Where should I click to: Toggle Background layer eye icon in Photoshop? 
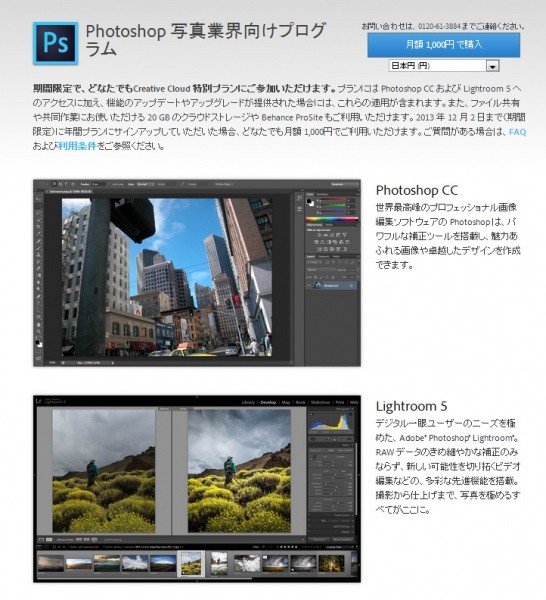[309, 285]
